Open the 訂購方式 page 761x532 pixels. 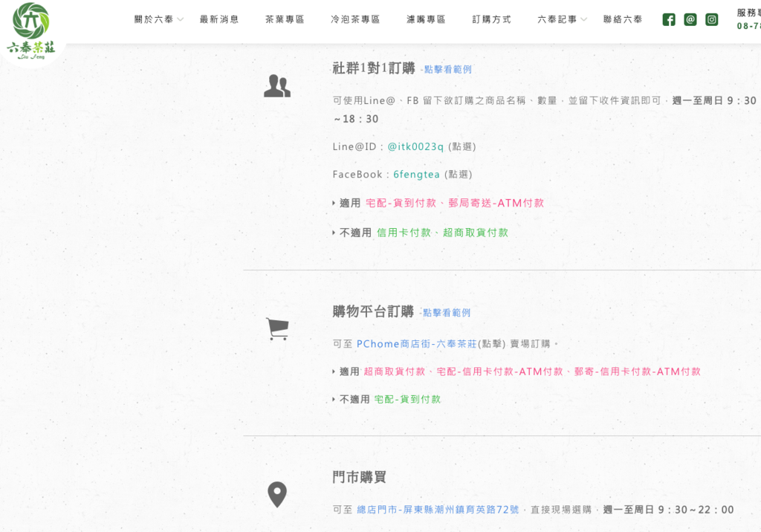pyautogui.click(x=491, y=19)
